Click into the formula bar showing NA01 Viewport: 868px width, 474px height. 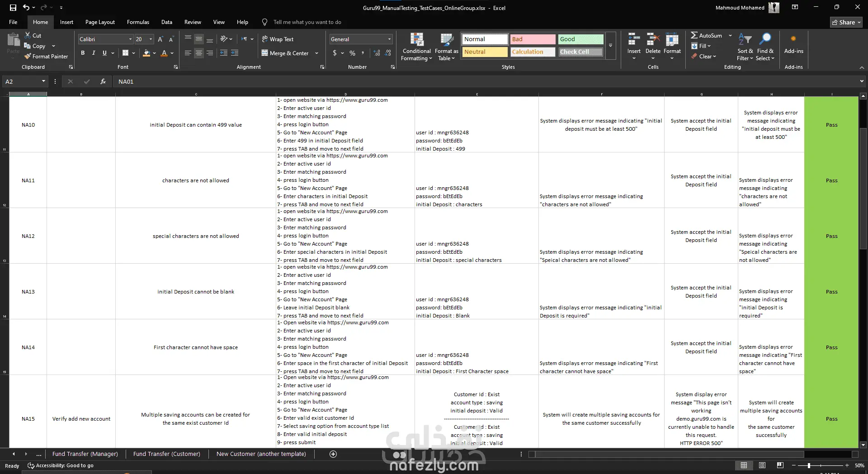tap(486, 81)
